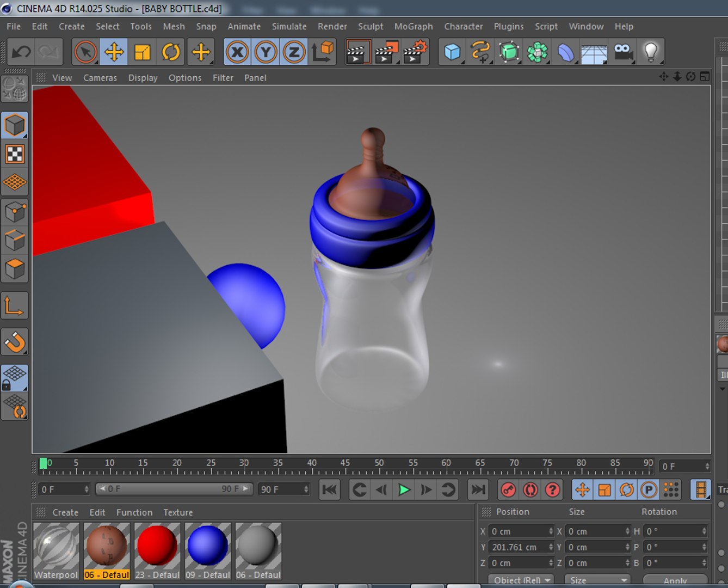The height and width of the screenshot is (588, 728).
Task: Enable Axis mode L-shaped icon
Action: pos(15,305)
